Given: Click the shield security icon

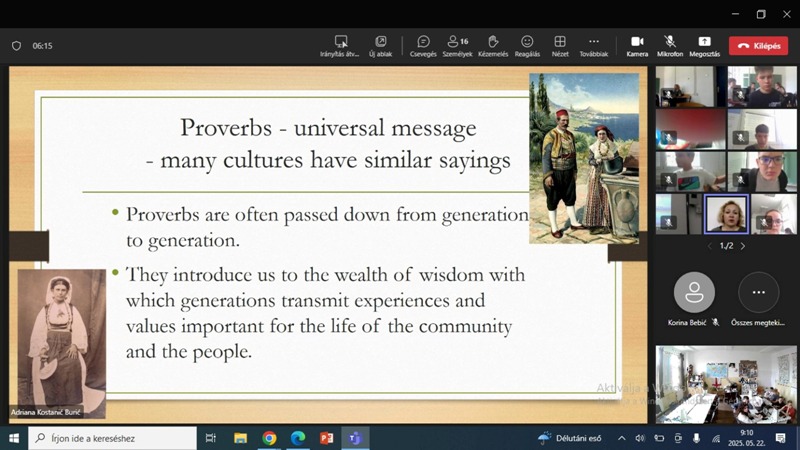Looking at the screenshot, I should click(x=16, y=46).
